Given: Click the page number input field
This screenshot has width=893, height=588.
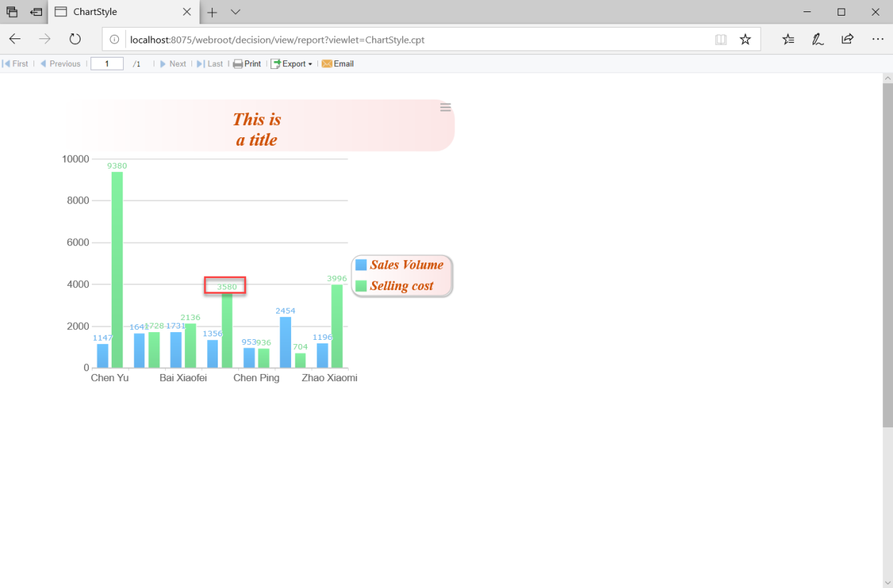Looking at the screenshot, I should tap(107, 63).
